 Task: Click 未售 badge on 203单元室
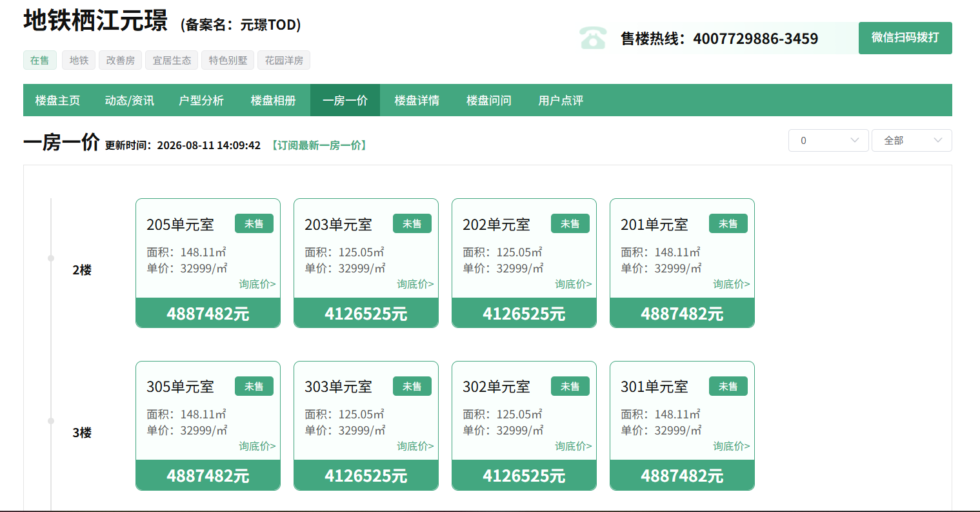pos(412,223)
